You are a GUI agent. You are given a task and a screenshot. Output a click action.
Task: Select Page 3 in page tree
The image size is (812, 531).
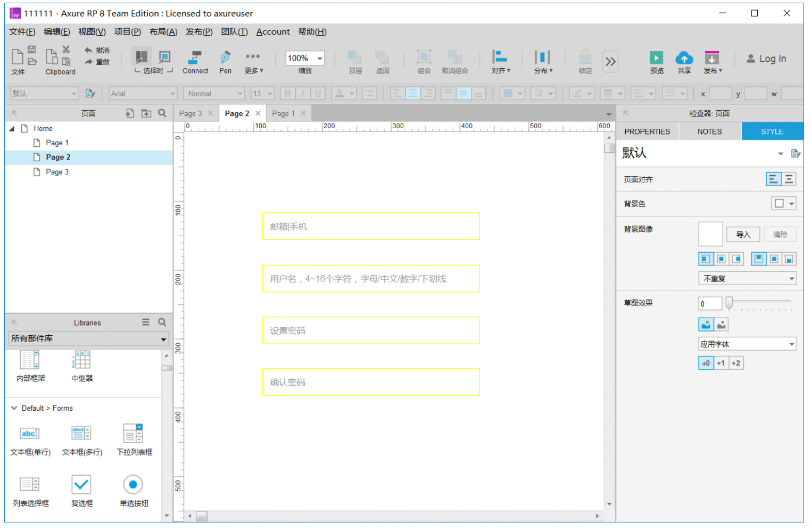coord(57,172)
